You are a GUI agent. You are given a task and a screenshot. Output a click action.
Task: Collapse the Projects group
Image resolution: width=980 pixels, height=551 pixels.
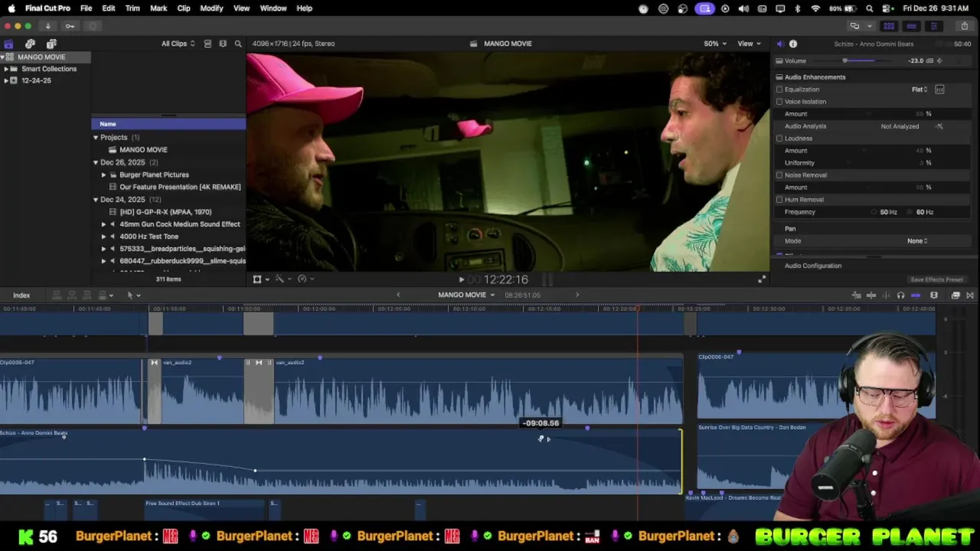[96, 138]
